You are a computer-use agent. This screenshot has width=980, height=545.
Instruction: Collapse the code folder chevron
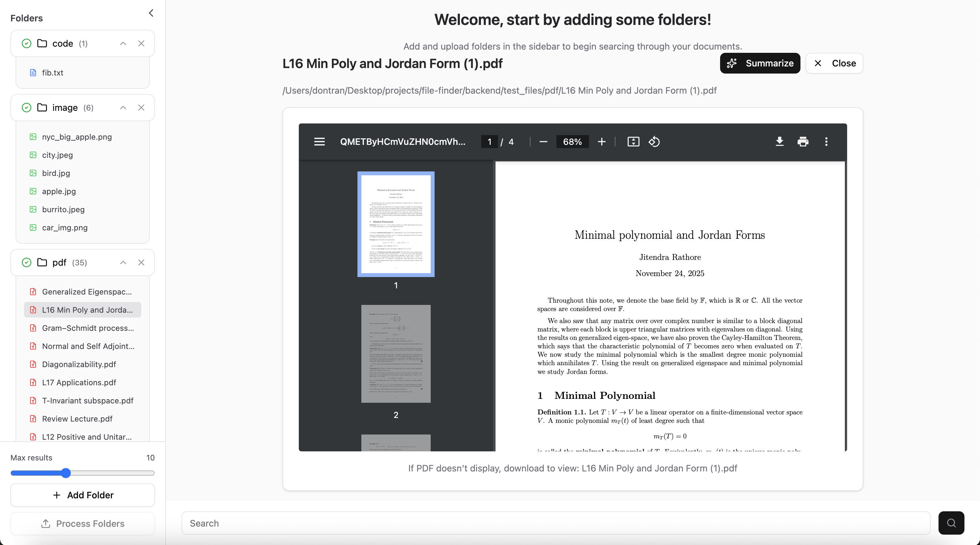tap(123, 44)
